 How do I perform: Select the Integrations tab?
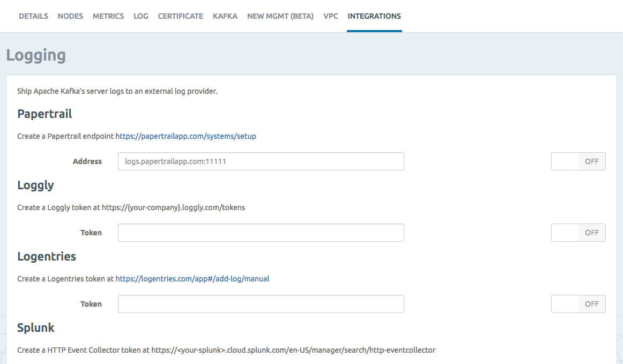[374, 16]
